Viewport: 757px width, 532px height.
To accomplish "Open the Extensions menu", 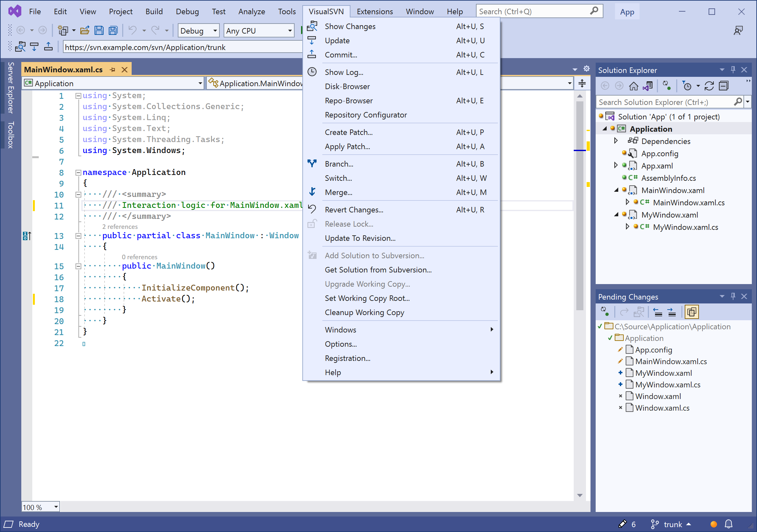I will click(375, 11).
